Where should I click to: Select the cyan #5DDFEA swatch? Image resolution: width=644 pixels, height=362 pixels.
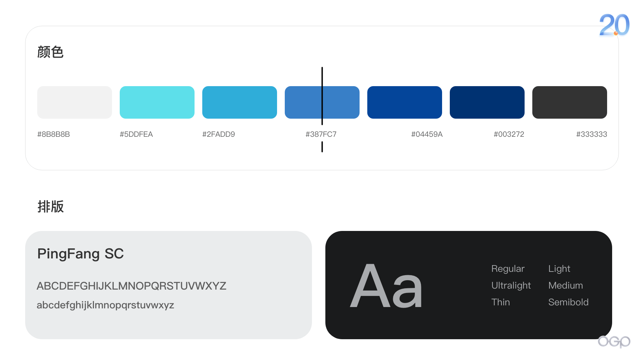(x=157, y=102)
